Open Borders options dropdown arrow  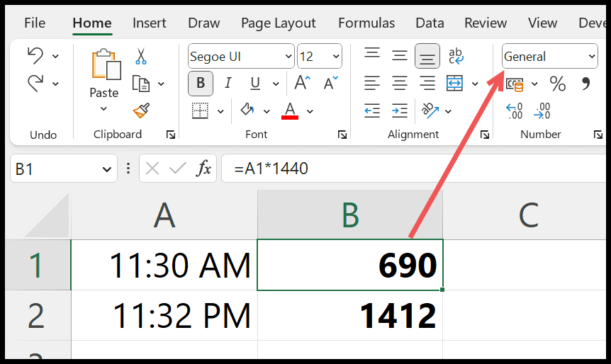coord(220,112)
